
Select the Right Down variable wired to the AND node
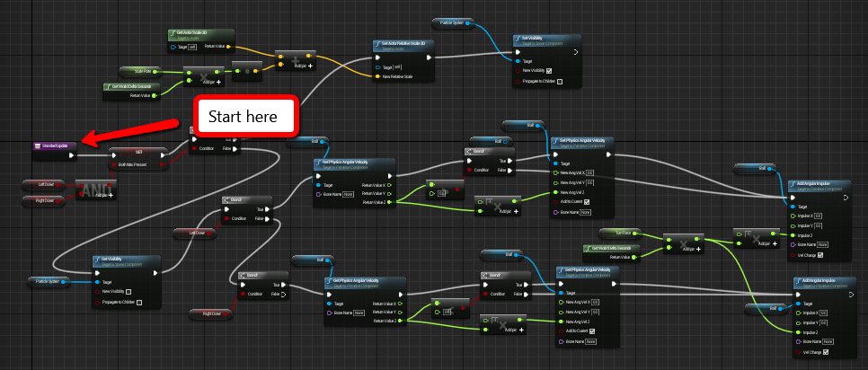click(43, 201)
